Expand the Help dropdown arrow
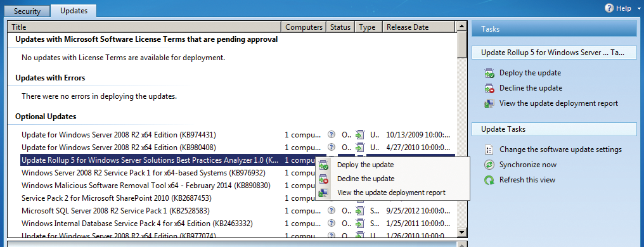The height and width of the screenshot is (247, 644). pyautogui.click(x=639, y=9)
